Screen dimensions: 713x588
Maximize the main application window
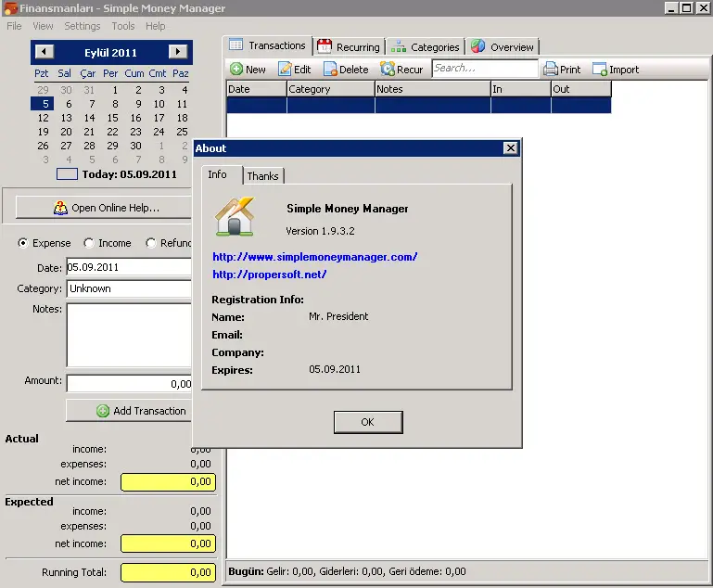(687, 7)
